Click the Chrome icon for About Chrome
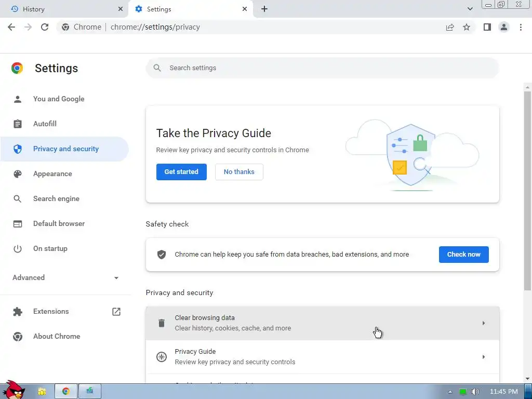Screen dimensions: 532x399 [18, 337]
